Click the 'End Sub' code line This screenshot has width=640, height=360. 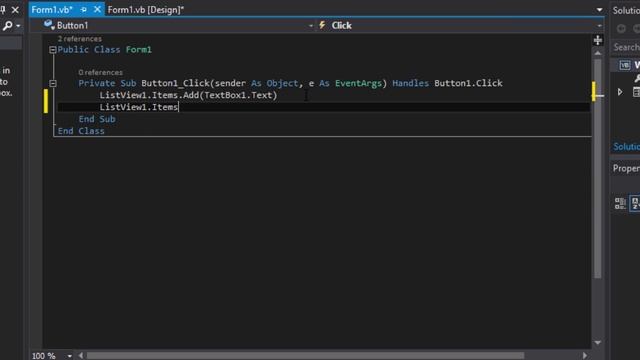[97, 119]
